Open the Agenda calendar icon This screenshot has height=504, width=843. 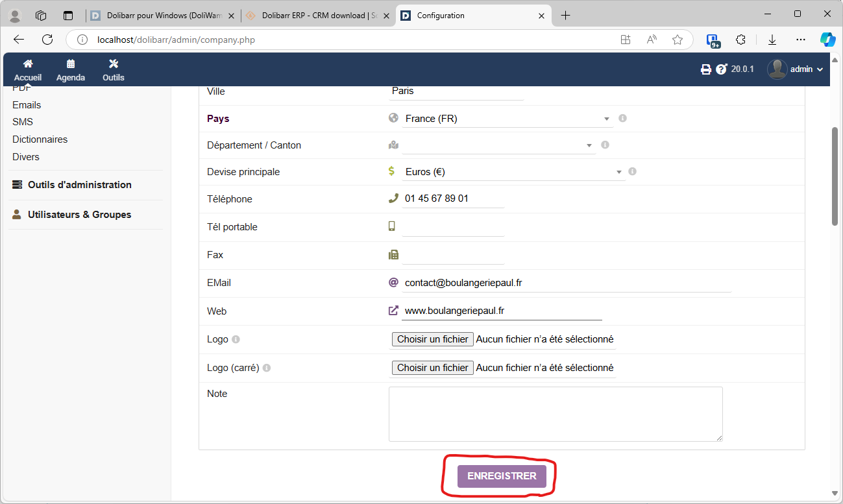71,64
